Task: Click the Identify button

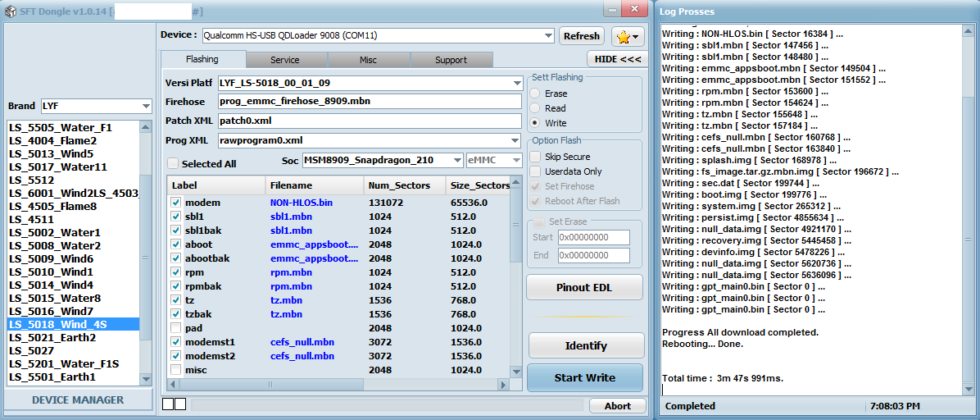Action: pos(586,345)
